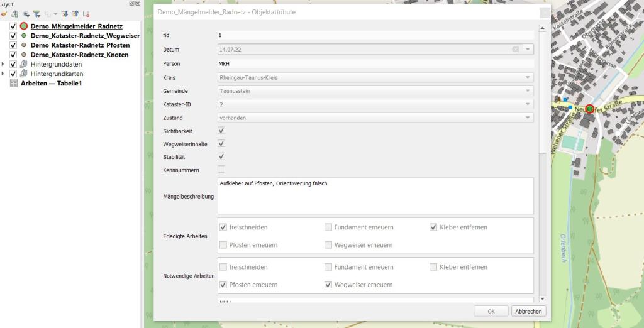Screen dimensions: 644x328
Task: Click into the Mängelbeschreibung text field
Action: pyautogui.click(x=375, y=196)
